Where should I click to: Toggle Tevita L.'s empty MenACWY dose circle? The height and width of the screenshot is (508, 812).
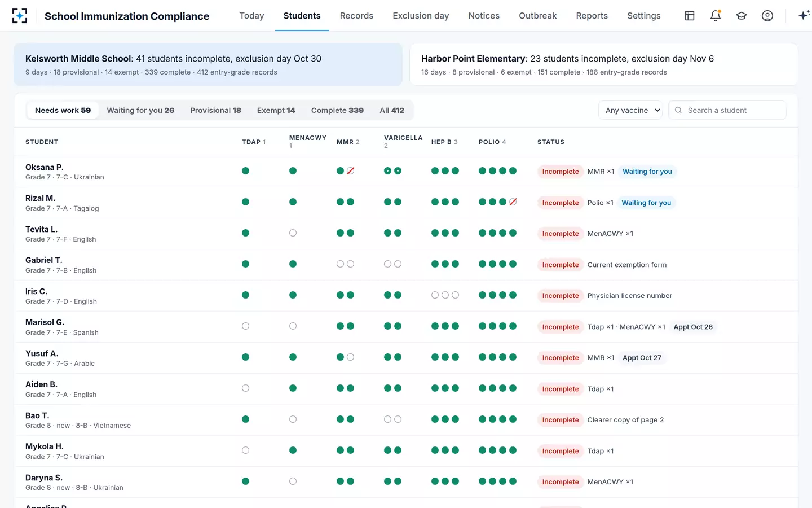point(293,233)
